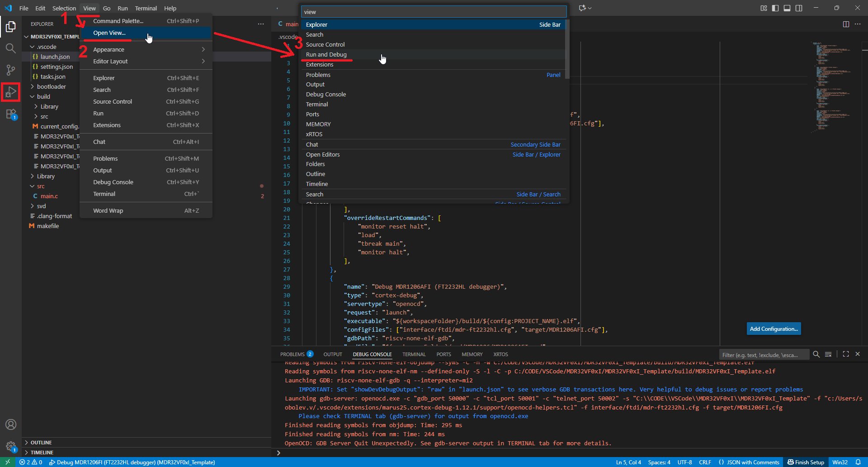Viewport: 868px width, 467px height.
Task: Open Run and Debug activity icon
Action: [x=11, y=92]
